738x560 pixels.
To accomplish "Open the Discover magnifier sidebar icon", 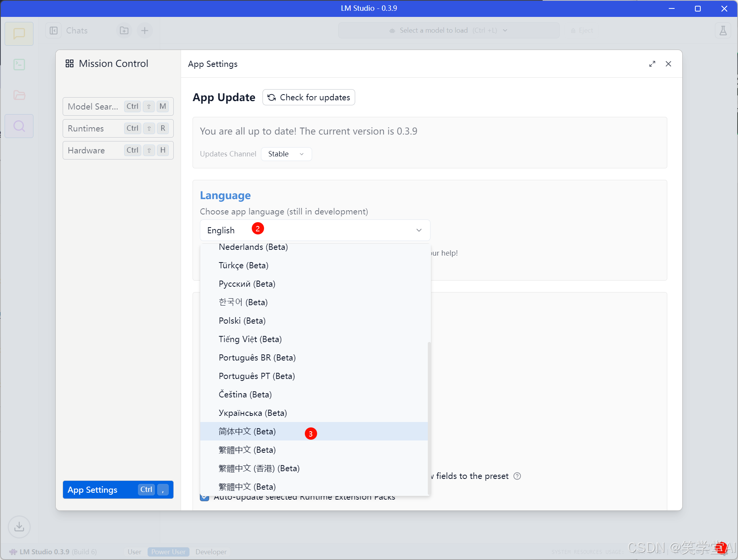I will pyautogui.click(x=19, y=126).
